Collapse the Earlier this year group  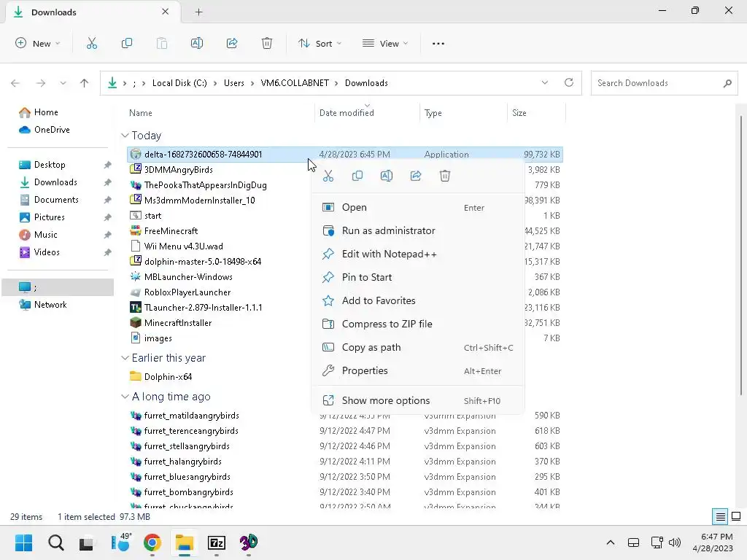125,358
